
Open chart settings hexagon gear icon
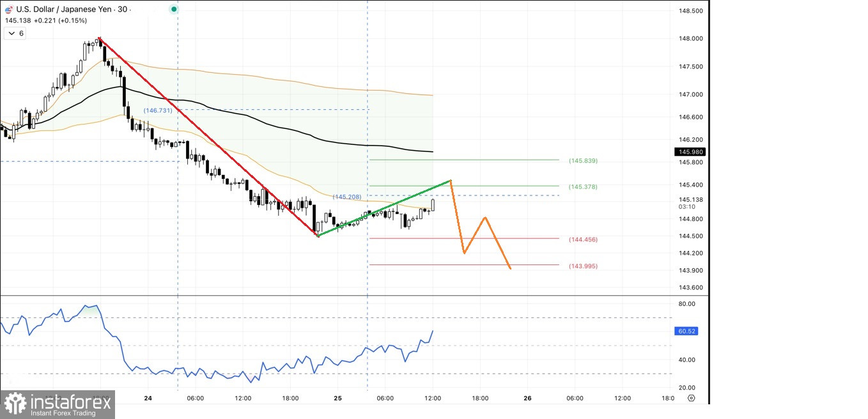click(x=691, y=398)
